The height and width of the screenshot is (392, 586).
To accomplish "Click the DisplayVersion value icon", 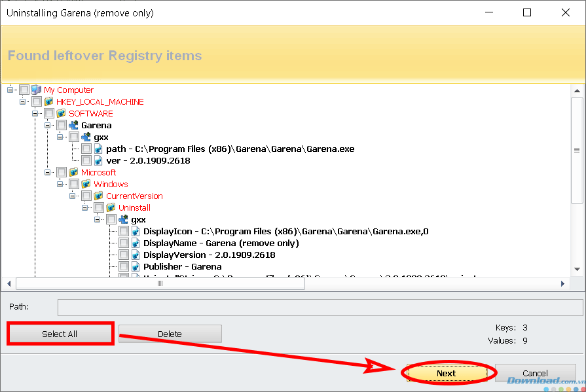I will [136, 255].
